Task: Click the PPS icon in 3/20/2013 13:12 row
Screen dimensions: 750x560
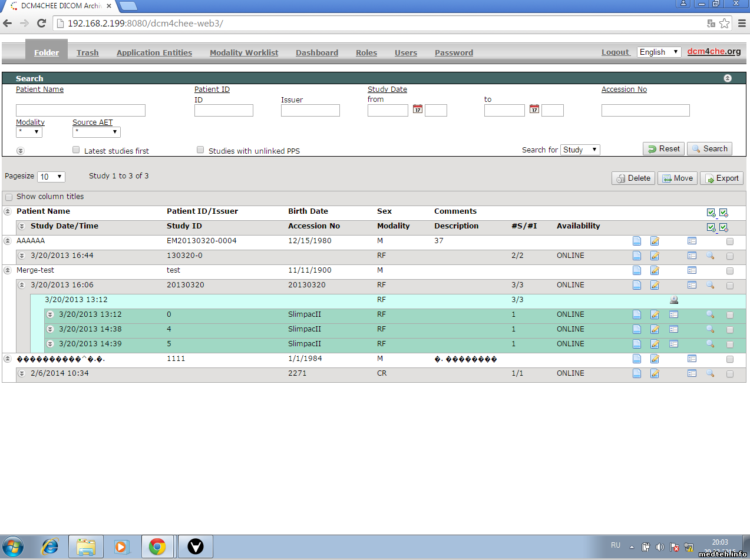Action: (x=674, y=300)
